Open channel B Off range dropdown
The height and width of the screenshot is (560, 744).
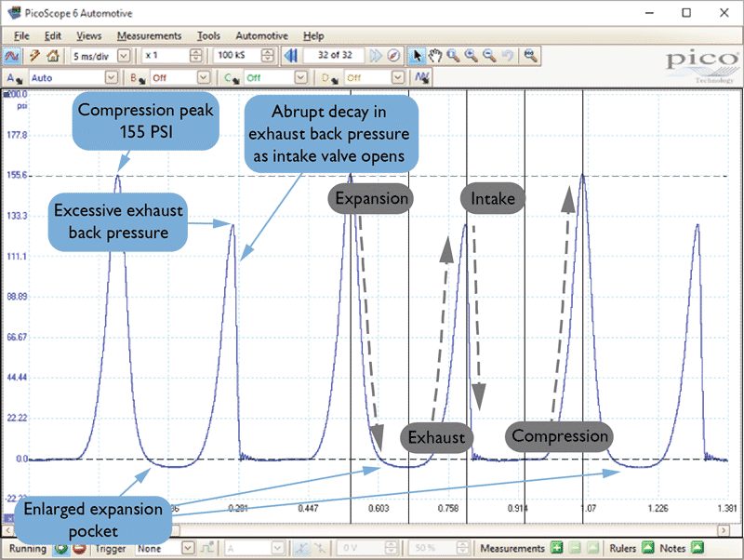pyautogui.click(x=204, y=77)
